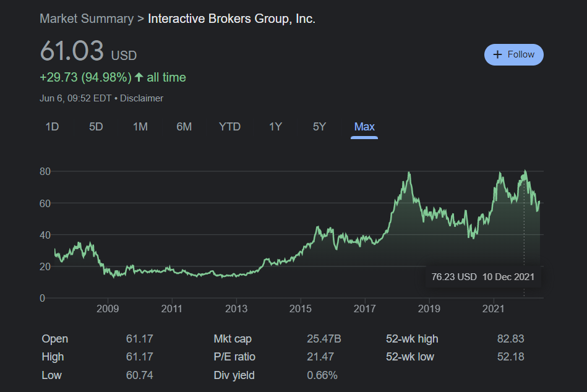This screenshot has width=587, height=392.
Task: Open the Disclaimer link
Action: coord(142,98)
